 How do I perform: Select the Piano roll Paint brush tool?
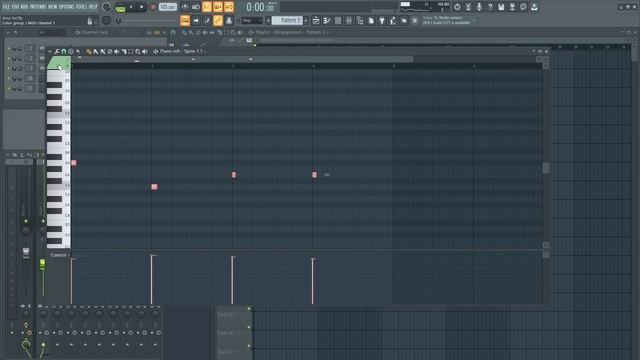pos(96,51)
